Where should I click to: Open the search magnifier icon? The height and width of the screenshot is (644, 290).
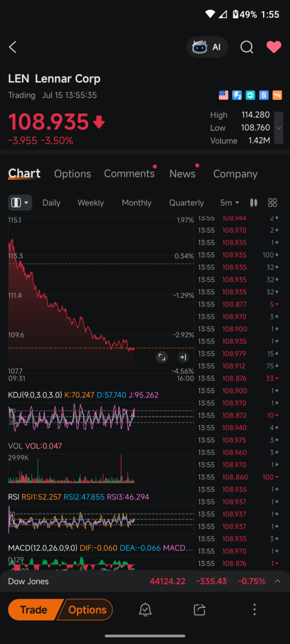tap(247, 47)
